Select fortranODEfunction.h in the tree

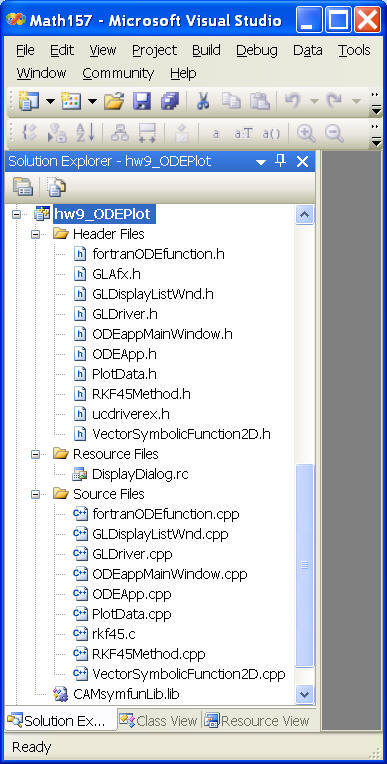(x=158, y=254)
